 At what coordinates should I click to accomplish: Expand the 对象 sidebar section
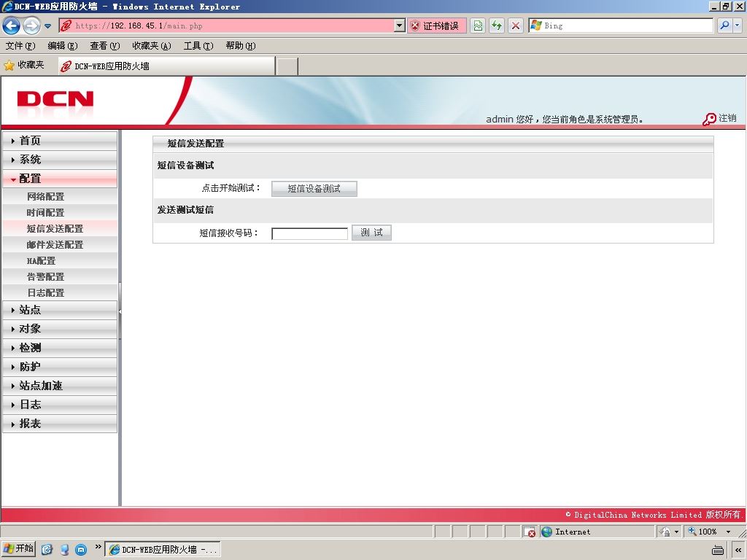tap(60, 329)
